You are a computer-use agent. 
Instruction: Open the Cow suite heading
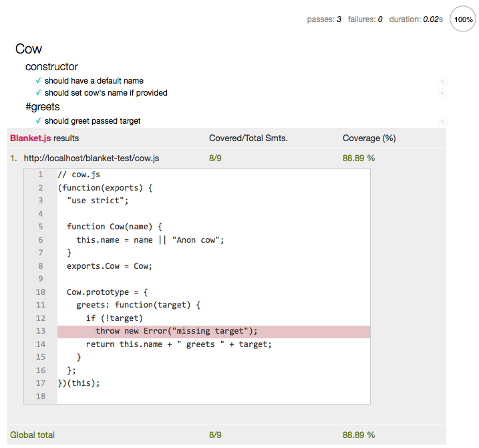29,49
